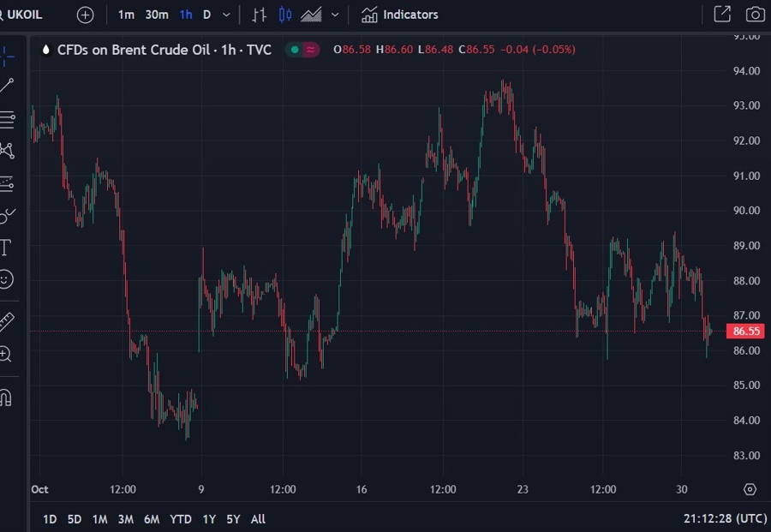
Task: Open the Fib retracement drawing tool
Action: (9, 120)
